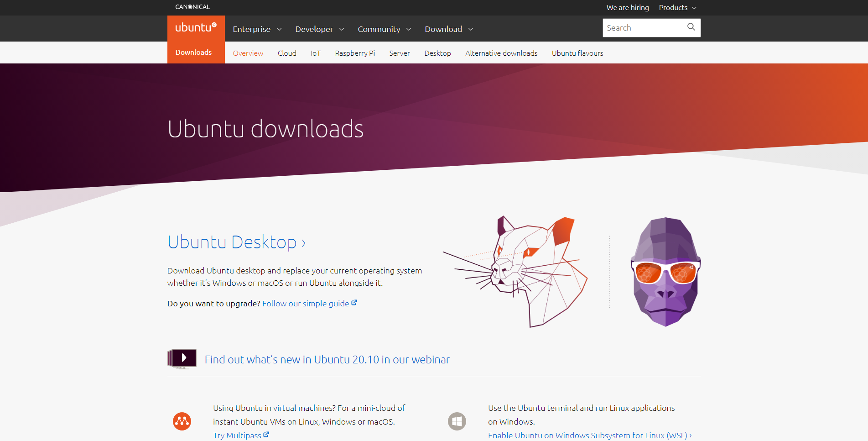The height and width of the screenshot is (441, 868).
Task: Click the external-link icon after simple guide
Action: click(354, 303)
